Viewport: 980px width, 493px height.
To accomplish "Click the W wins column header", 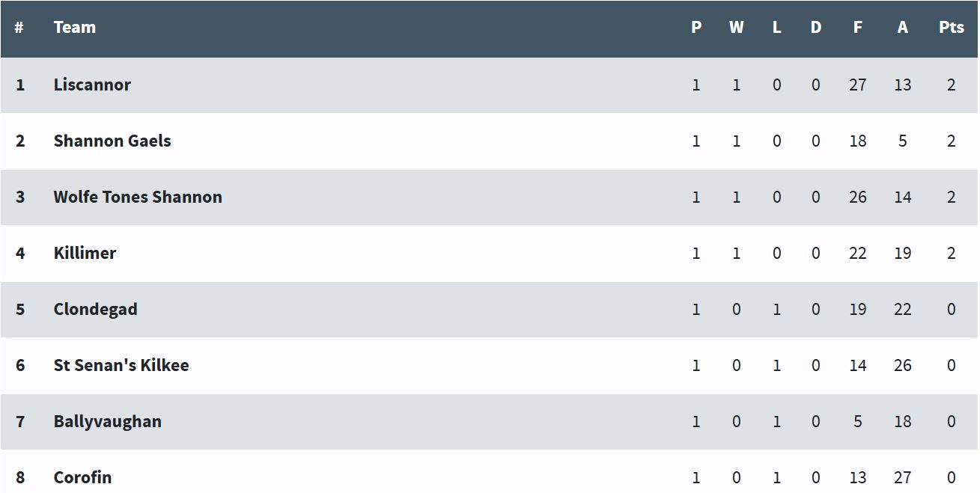I will coord(737,28).
